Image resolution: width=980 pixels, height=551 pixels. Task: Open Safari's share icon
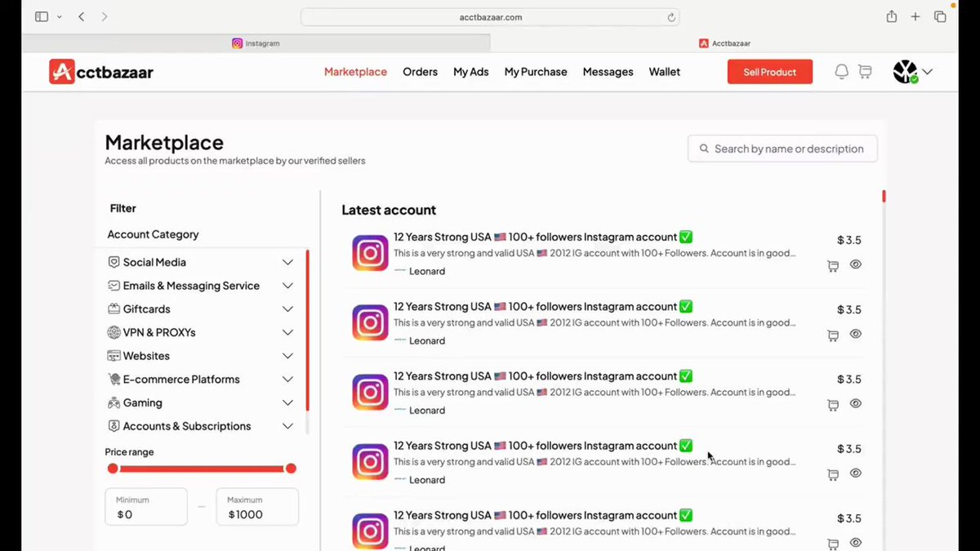[x=892, y=16]
